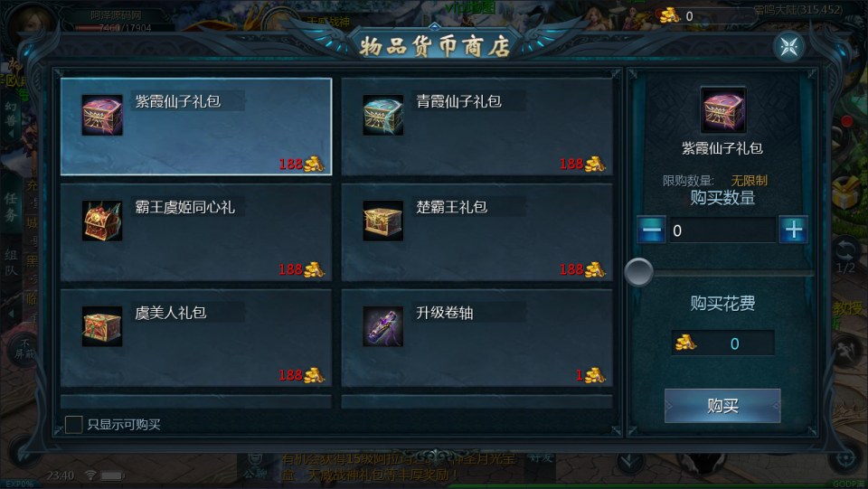This screenshot has height=489, width=868.
Task: Select the 升级卷轴 scroll icon
Action: (x=382, y=326)
